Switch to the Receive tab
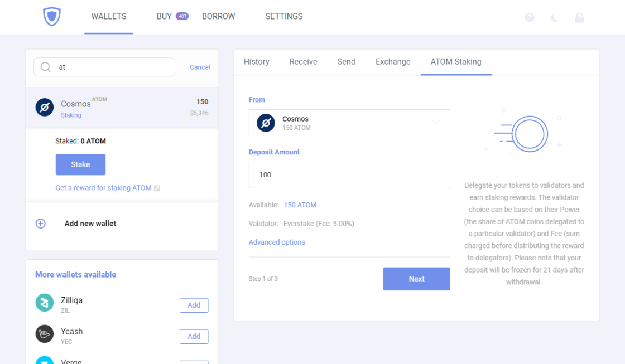 click(304, 62)
